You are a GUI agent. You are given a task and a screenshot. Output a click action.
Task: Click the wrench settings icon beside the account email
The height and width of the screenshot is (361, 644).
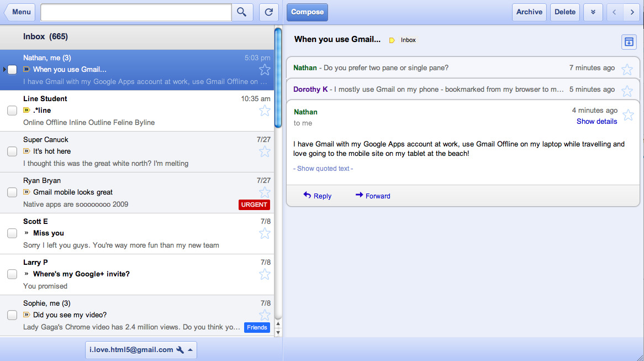point(180,349)
